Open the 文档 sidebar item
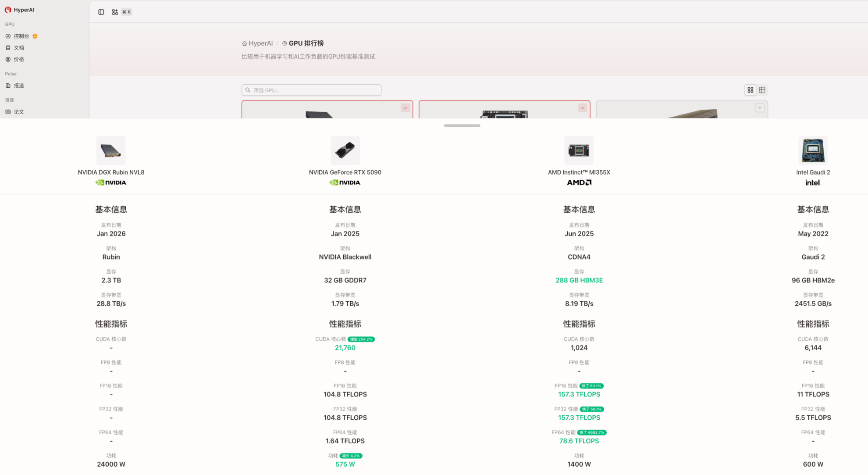 (19, 48)
